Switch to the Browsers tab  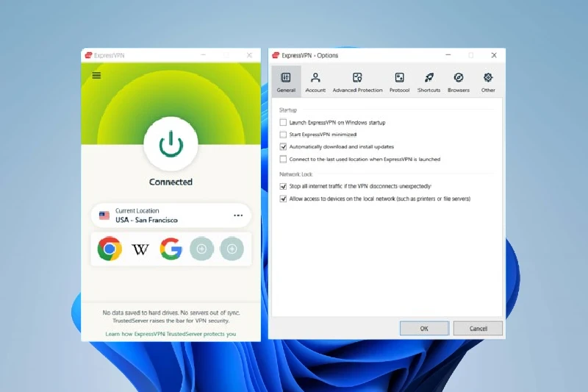pyautogui.click(x=459, y=82)
